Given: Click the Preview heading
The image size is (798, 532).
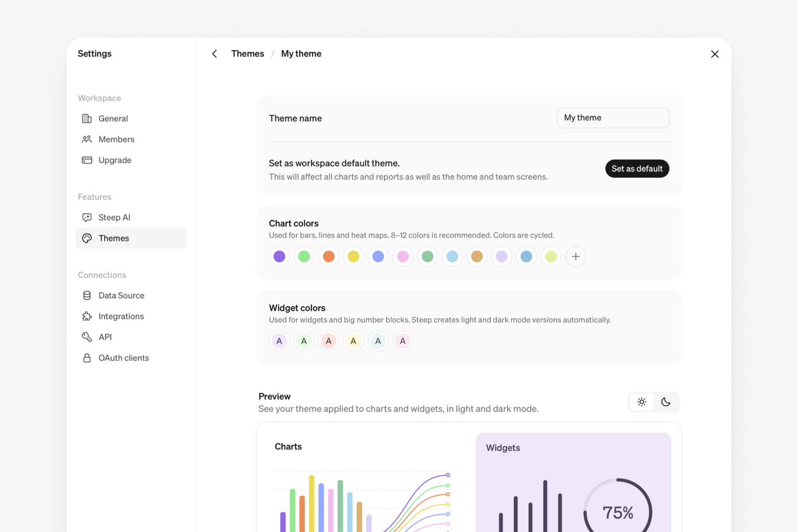Looking at the screenshot, I should pyautogui.click(x=274, y=396).
